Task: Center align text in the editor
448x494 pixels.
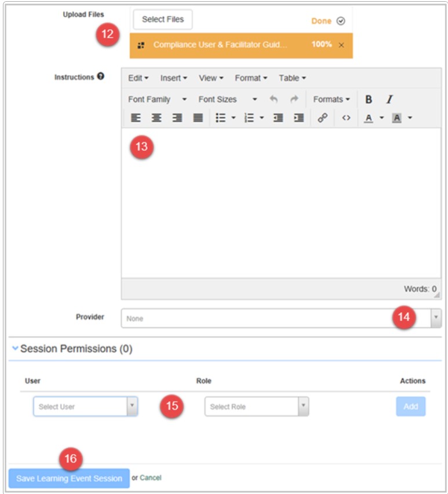Action: (x=156, y=118)
